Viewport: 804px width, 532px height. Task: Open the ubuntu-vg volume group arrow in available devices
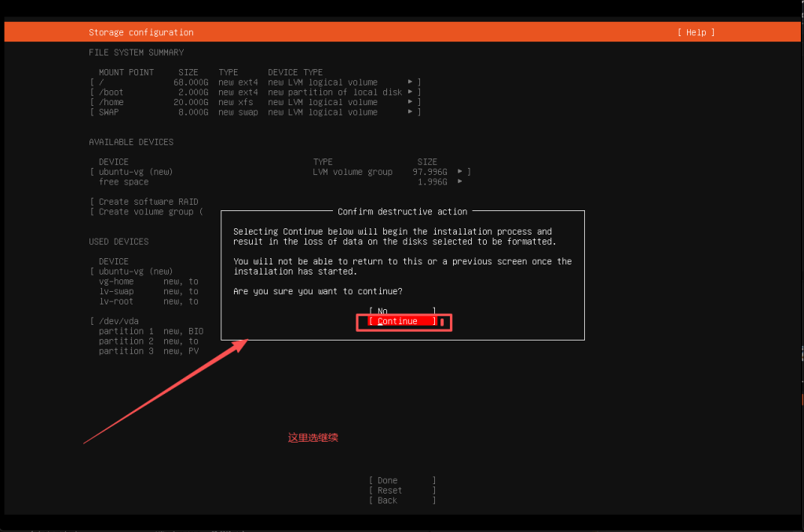[460, 172]
